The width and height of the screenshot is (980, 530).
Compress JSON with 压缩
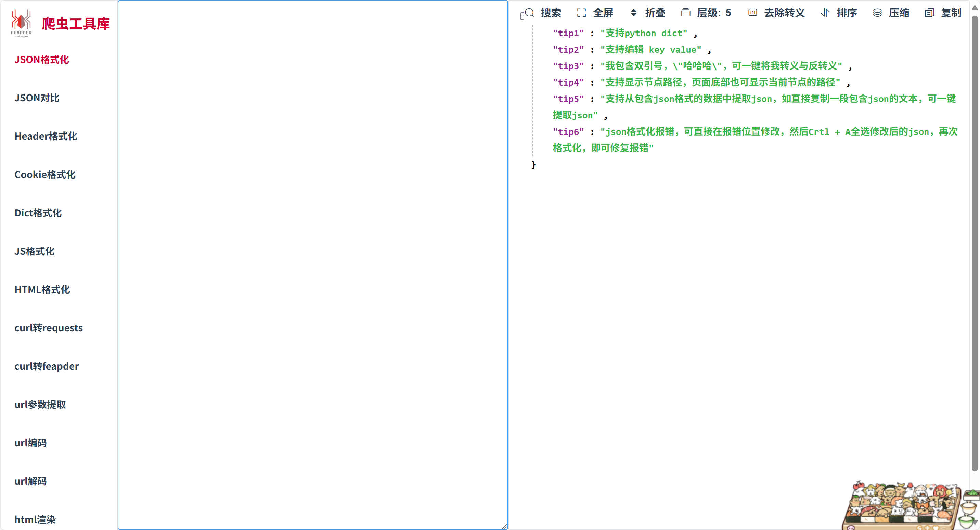[899, 13]
